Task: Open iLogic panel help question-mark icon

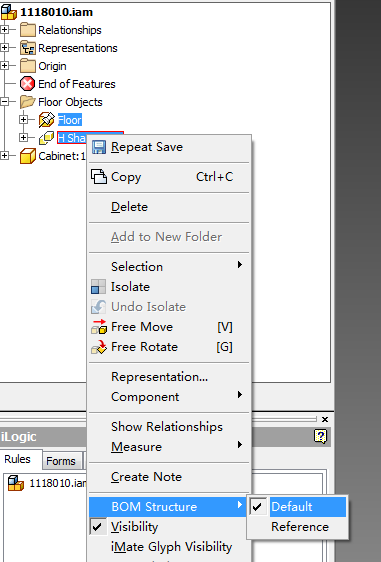Action: [320, 436]
